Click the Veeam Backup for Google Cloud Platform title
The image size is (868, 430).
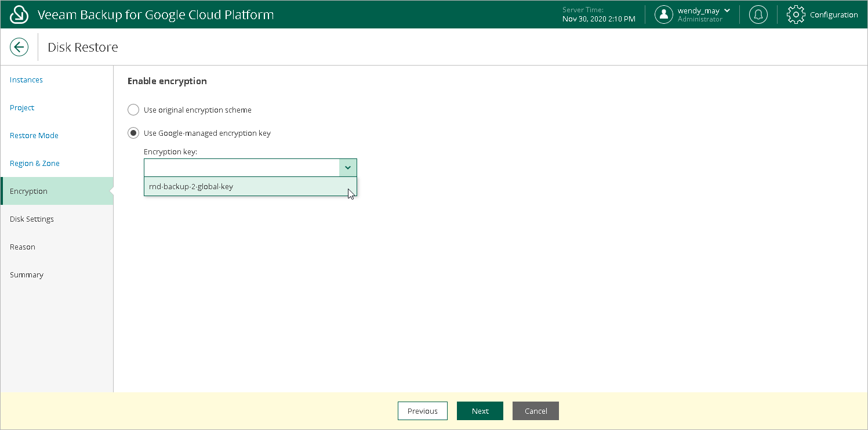155,15
